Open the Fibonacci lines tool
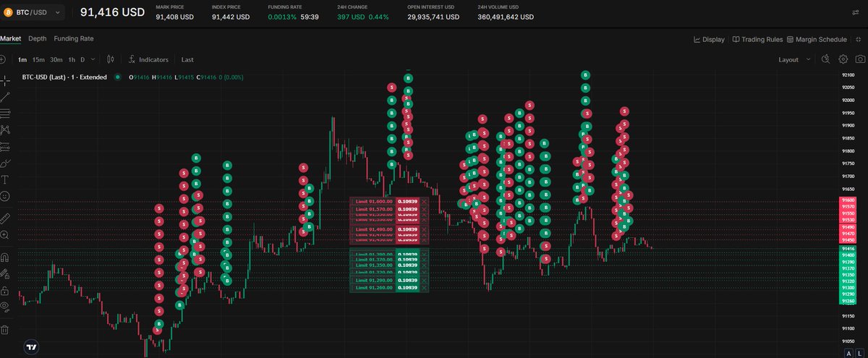 coord(5,113)
